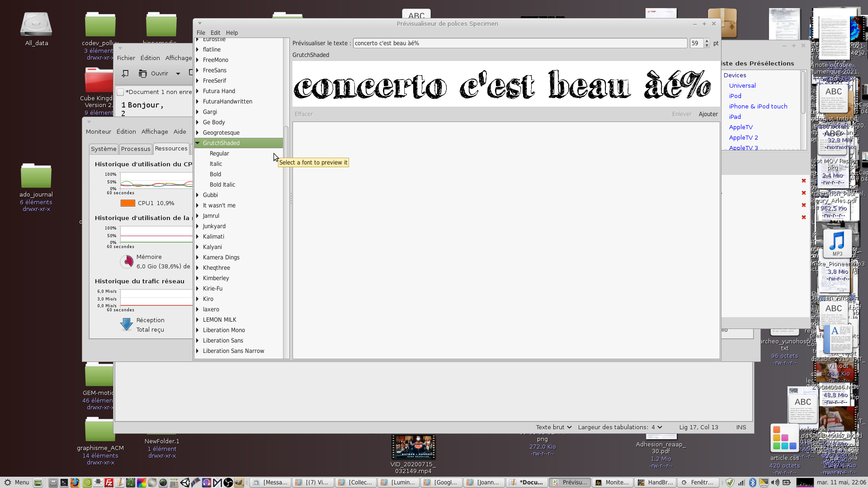Expand the Liberation Mono font family
The width and height of the screenshot is (868, 488).
[198, 330]
